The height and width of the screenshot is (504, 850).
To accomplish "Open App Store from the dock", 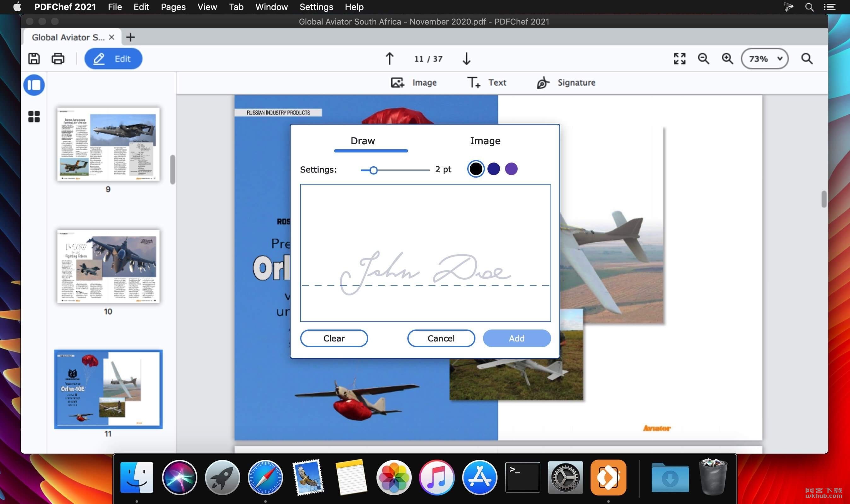I will 479,477.
